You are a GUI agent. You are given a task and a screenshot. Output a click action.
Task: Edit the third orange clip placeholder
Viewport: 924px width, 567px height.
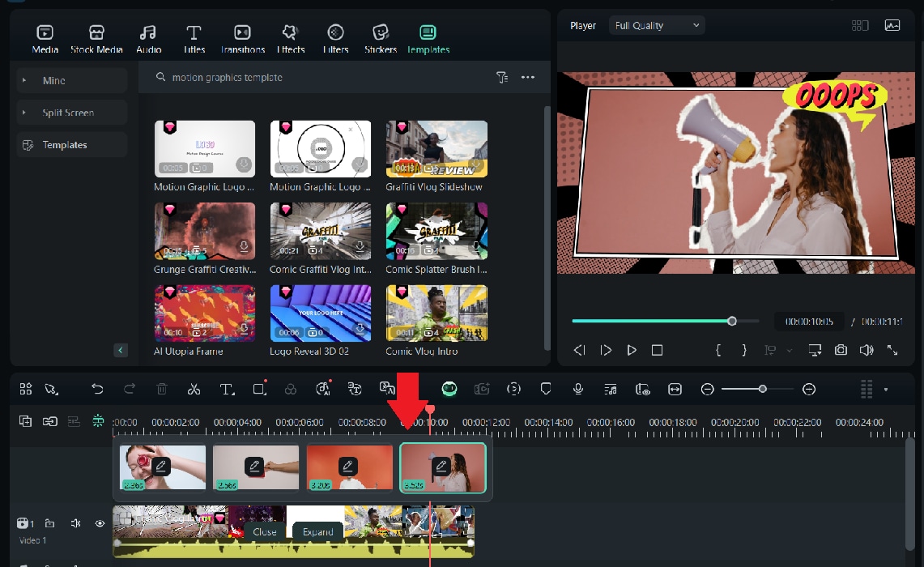click(347, 467)
